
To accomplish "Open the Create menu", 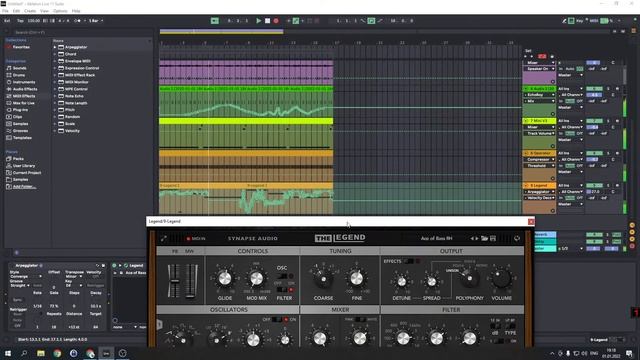I will pos(30,11).
